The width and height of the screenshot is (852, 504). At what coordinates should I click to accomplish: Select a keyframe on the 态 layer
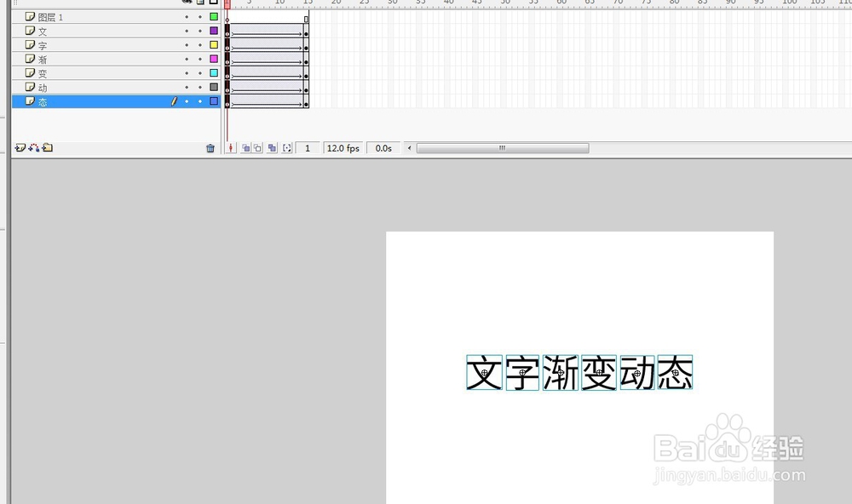pyautogui.click(x=227, y=101)
